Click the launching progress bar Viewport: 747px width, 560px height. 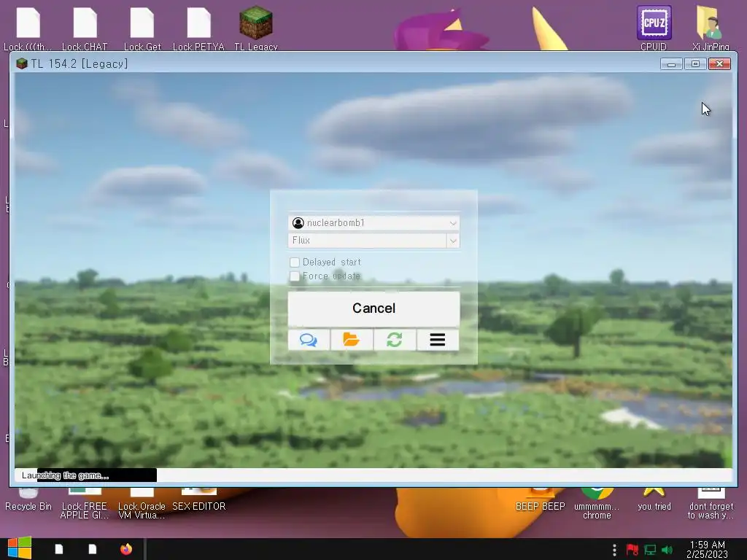(373, 475)
